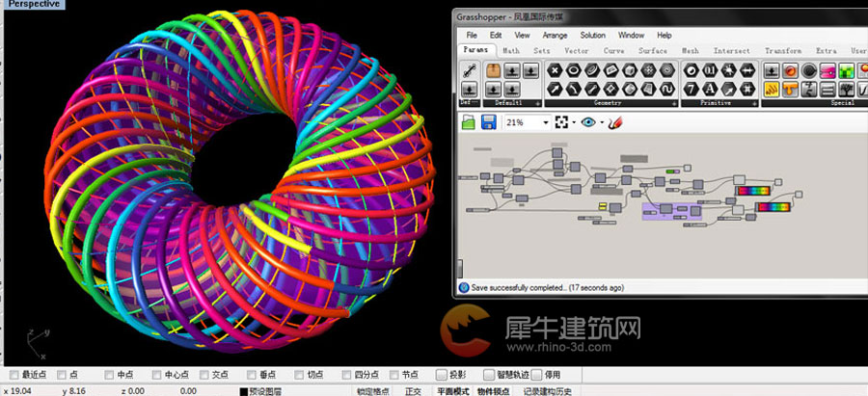Screen dimensions: 868x396
Task: Select the red sphere Custom Preview icon
Action: tap(791, 70)
